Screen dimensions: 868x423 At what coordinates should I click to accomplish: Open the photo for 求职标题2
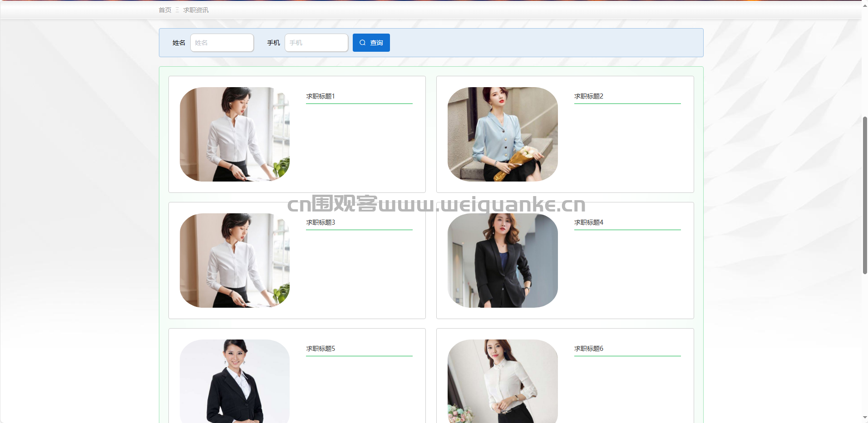tap(503, 134)
